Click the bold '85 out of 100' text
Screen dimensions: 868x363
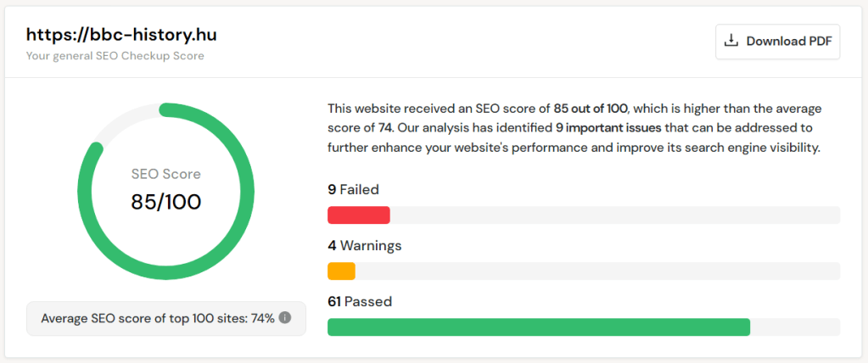(x=591, y=109)
